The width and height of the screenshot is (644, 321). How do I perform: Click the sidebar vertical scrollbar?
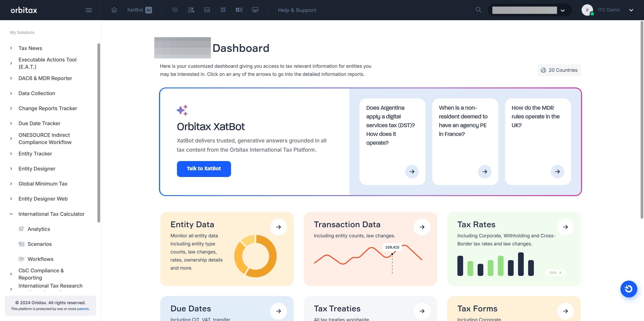(x=99, y=133)
